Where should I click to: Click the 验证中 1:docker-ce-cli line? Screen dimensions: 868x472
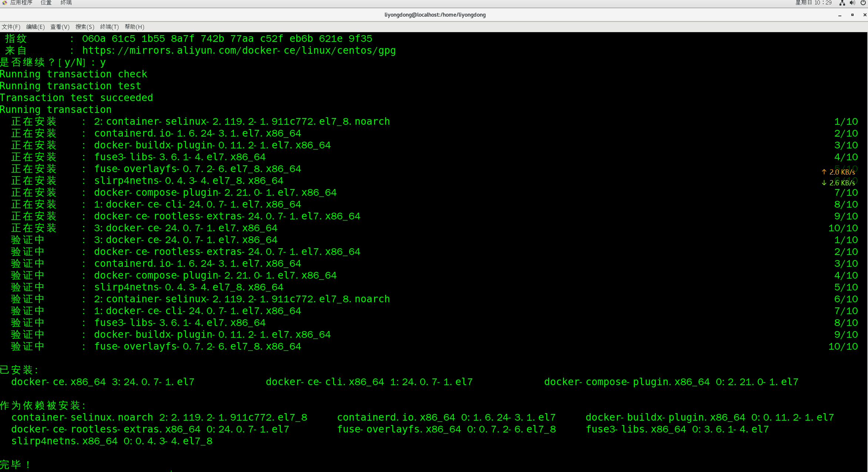435,311
